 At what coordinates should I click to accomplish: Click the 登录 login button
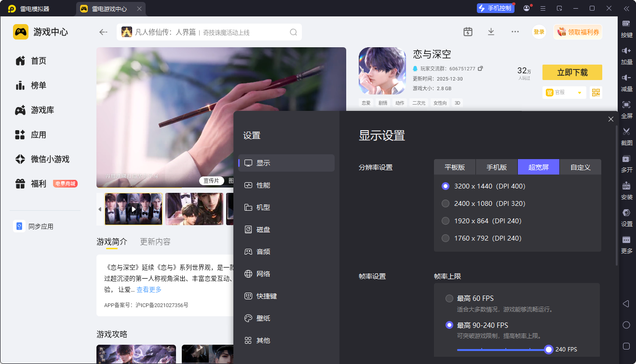pyautogui.click(x=539, y=32)
